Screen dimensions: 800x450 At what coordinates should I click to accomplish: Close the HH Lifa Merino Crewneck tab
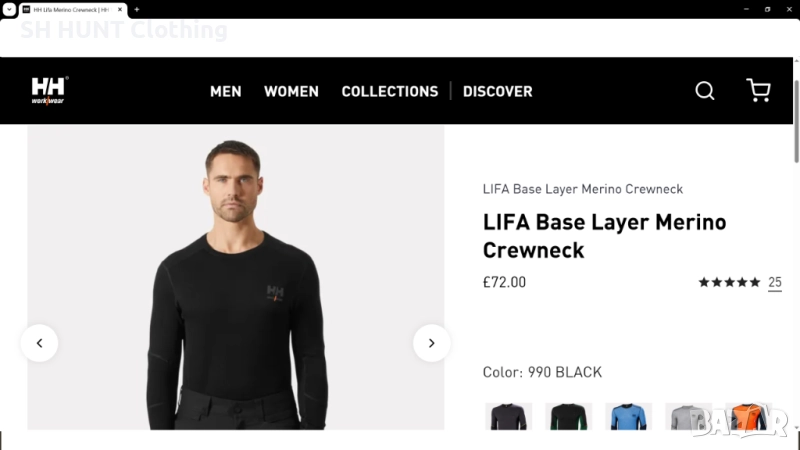click(x=120, y=9)
